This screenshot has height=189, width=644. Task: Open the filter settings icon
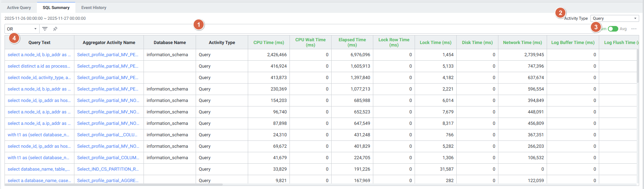[45, 29]
